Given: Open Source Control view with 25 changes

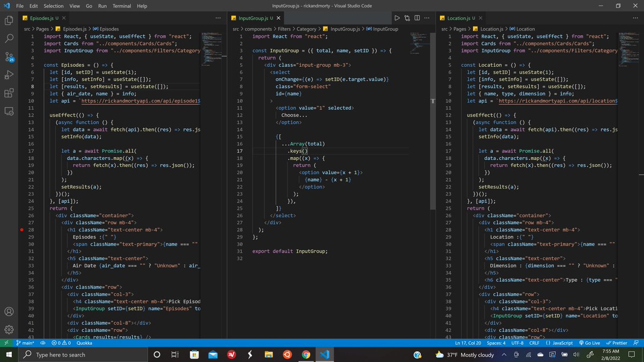Looking at the screenshot, I should [9, 57].
